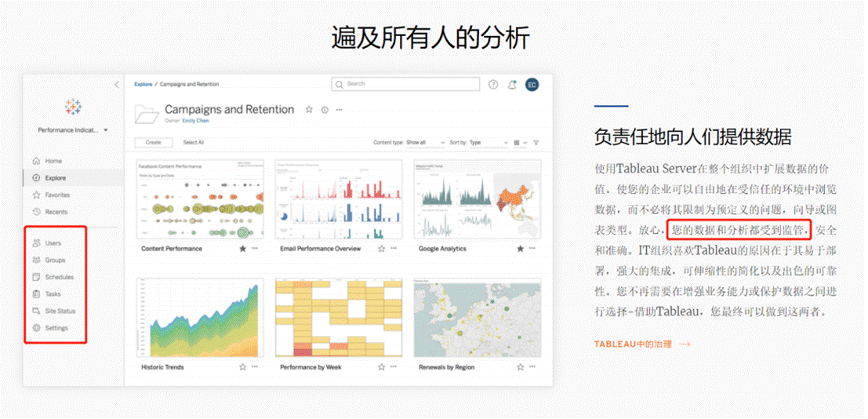The image size is (868, 419).
Task: Favorite Performance by Week with its star
Action: 381,367
